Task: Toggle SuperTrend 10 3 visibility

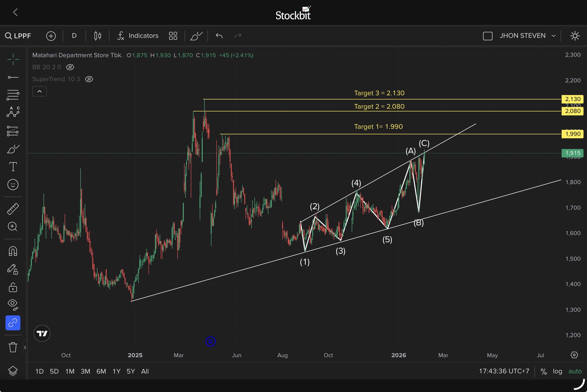Action: pos(89,79)
